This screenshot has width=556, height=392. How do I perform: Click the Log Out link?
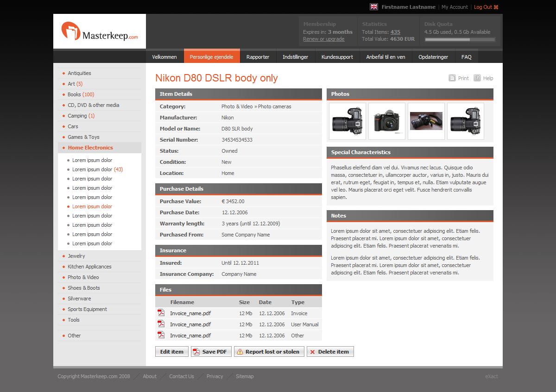pos(483,7)
